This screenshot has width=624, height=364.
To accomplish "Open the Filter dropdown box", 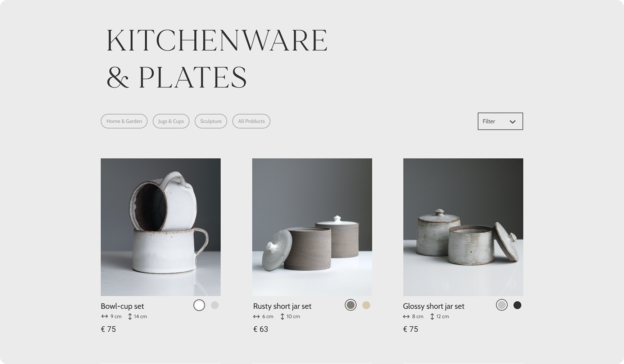I will point(500,121).
